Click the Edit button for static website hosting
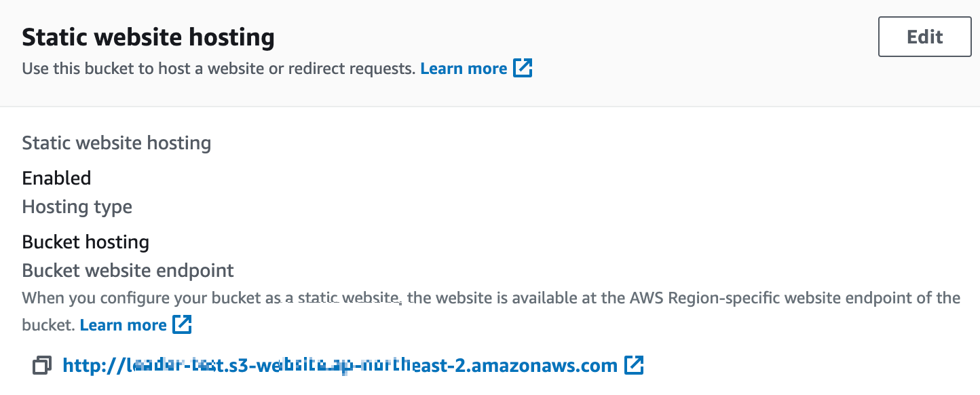 pyautogui.click(x=925, y=37)
